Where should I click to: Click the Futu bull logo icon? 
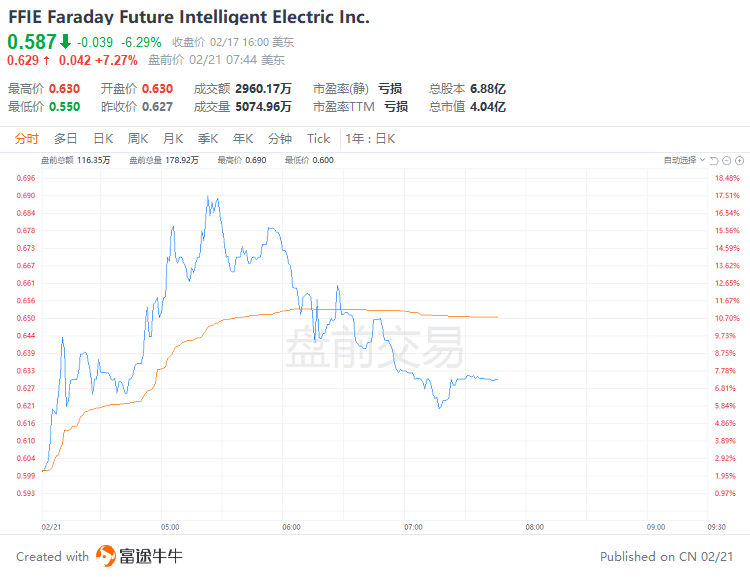click(107, 556)
